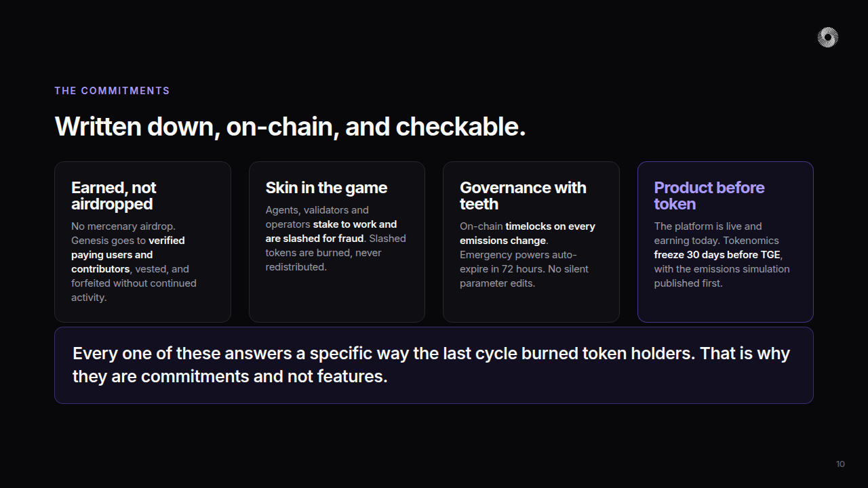Select the 'THE COMMITMENTS' section label
The image size is (868, 488).
pos(112,91)
